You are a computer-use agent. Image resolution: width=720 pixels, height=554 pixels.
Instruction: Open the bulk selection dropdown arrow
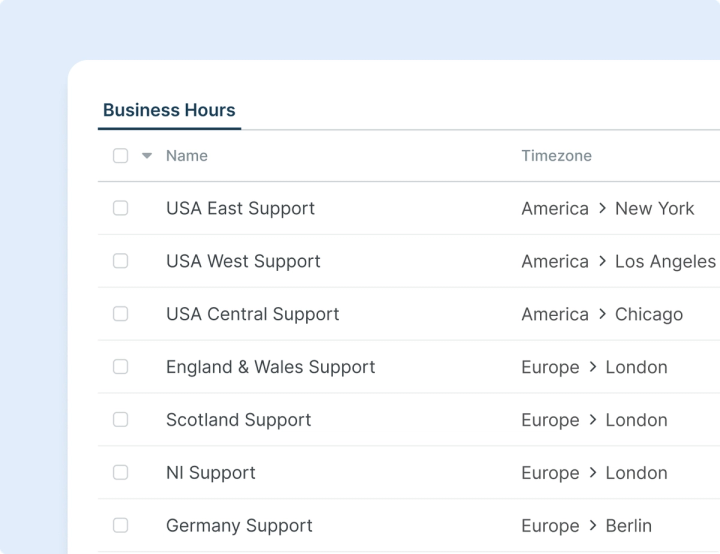[147, 156]
